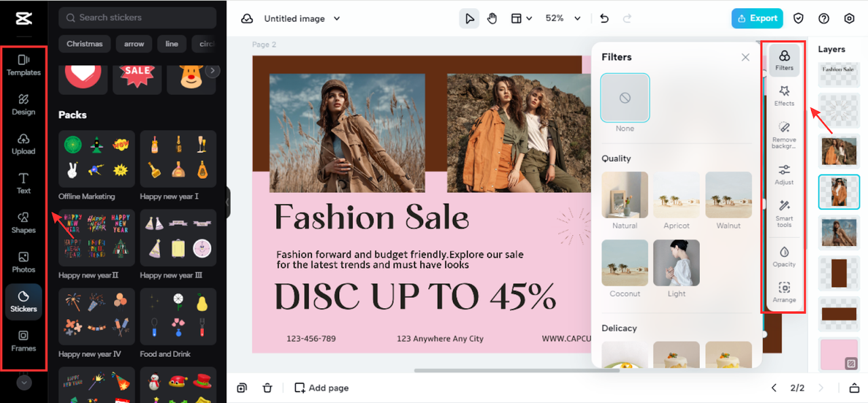This screenshot has height=403, width=868.
Task: Open the 52% zoom dropdown
Action: (x=563, y=18)
